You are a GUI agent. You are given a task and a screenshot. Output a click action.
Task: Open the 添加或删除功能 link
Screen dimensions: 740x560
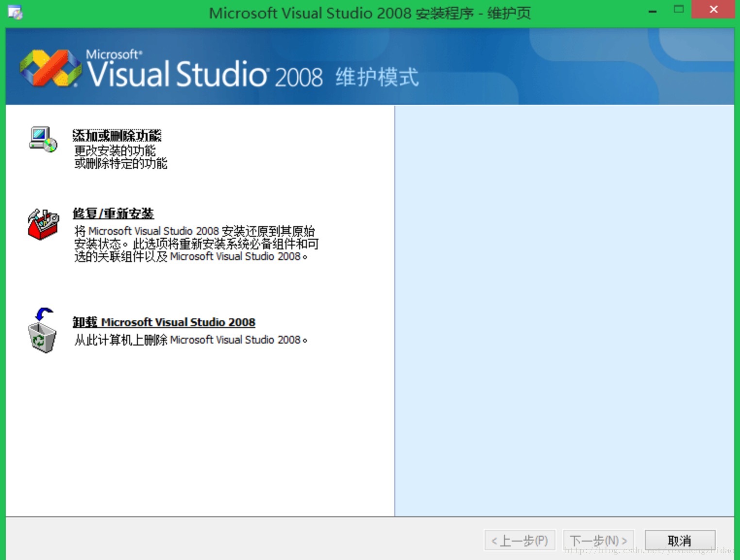(117, 135)
